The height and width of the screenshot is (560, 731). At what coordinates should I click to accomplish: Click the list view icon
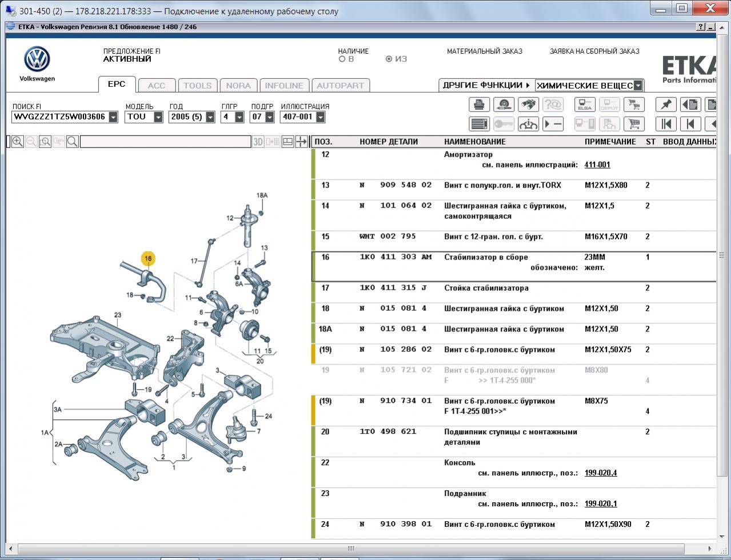coord(480,124)
